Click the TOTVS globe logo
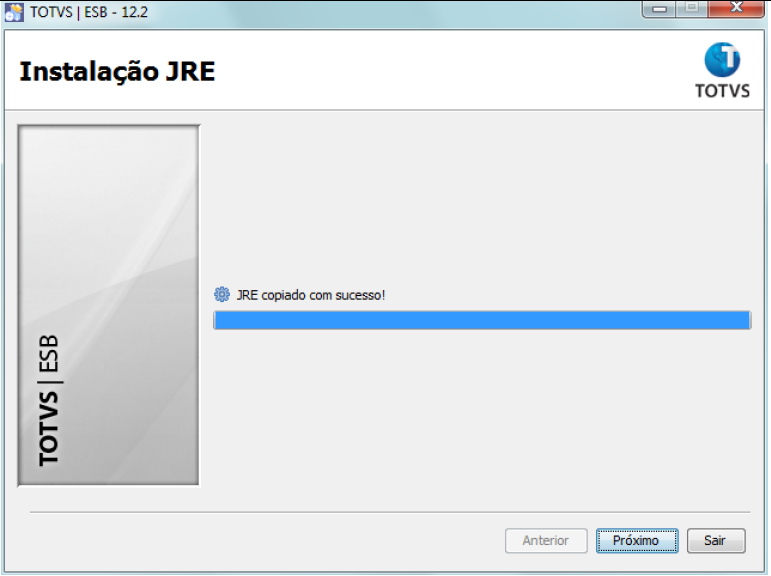This screenshot has width=771, height=576. 722,70
